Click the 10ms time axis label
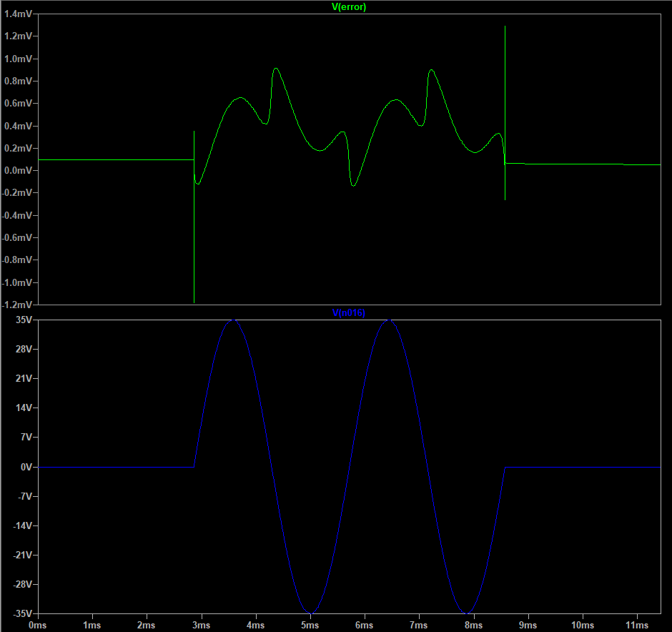Viewport: 672px width, 632px height. pos(583,626)
